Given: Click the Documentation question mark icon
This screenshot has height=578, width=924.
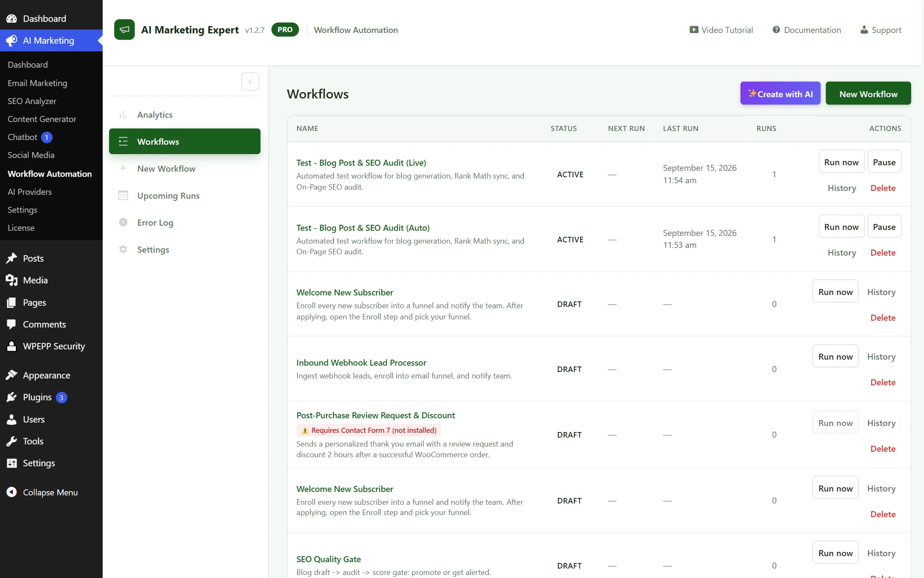Looking at the screenshot, I should pos(776,30).
